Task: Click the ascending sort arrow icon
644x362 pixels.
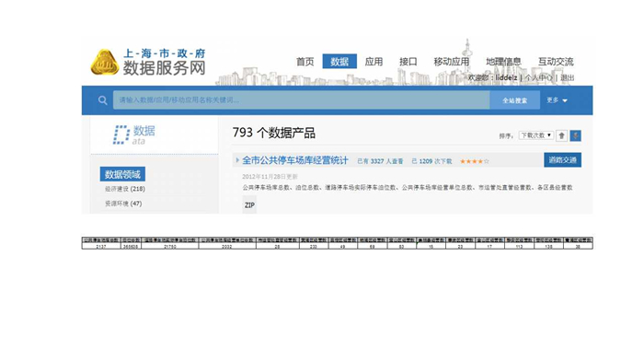Action: coord(561,135)
